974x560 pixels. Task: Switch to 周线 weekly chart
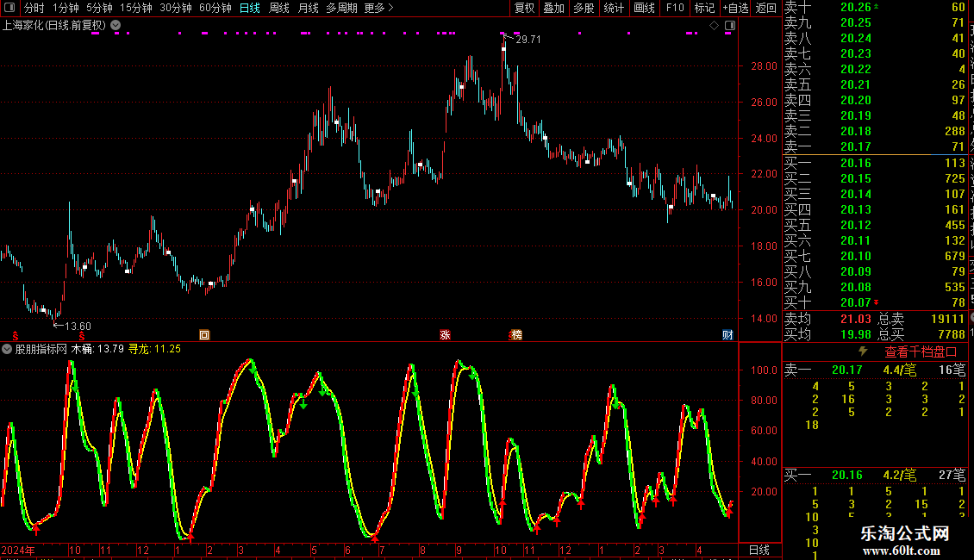279,8
